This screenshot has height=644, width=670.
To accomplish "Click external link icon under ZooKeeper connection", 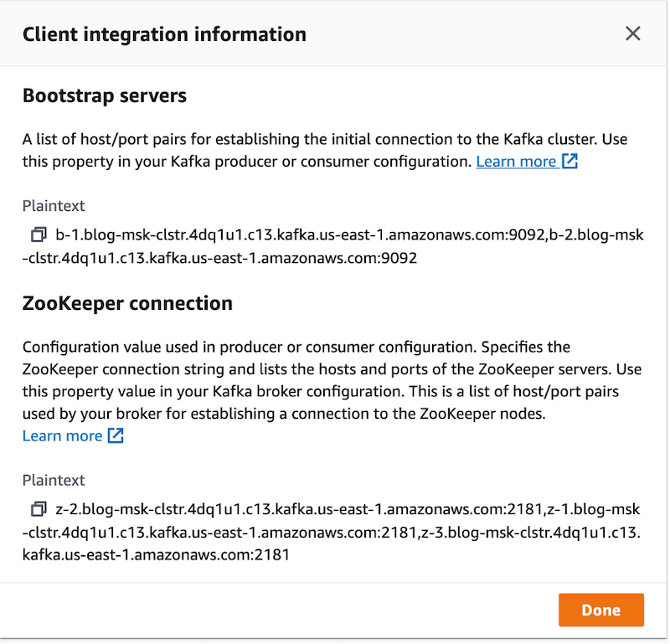I will (116, 435).
